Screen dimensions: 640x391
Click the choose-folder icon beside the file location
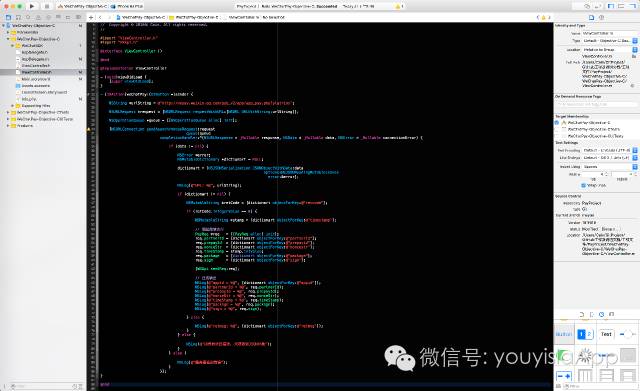point(634,56)
